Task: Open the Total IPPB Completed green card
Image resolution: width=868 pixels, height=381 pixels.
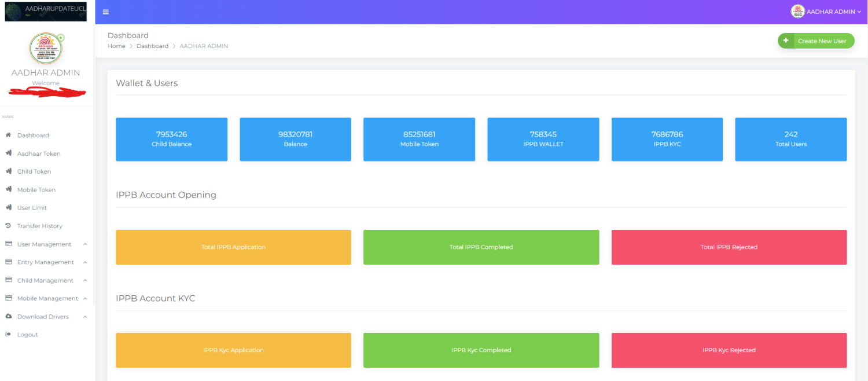Action: pyautogui.click(x=481, y=247)
